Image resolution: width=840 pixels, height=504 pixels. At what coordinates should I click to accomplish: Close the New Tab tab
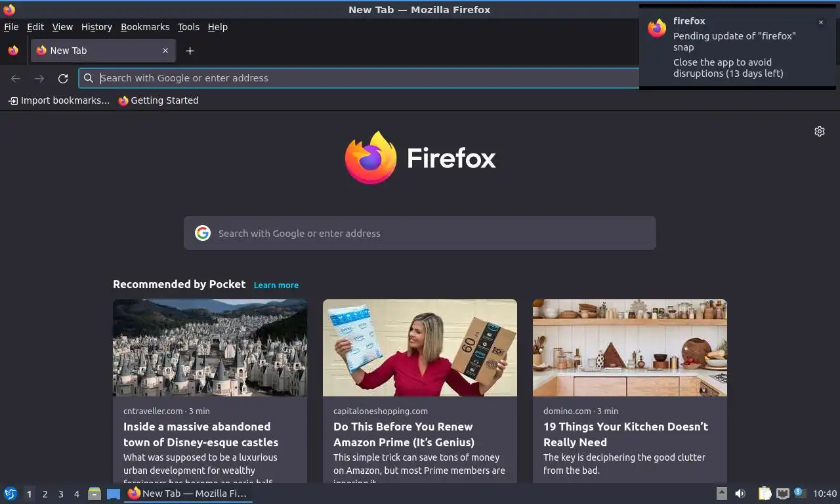click(165, 51)
